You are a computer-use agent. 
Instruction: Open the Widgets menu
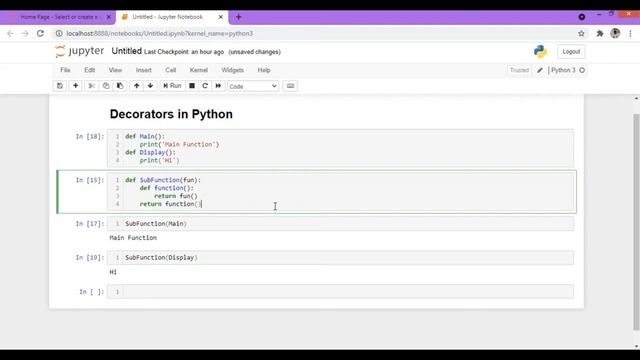coord(232,70)
